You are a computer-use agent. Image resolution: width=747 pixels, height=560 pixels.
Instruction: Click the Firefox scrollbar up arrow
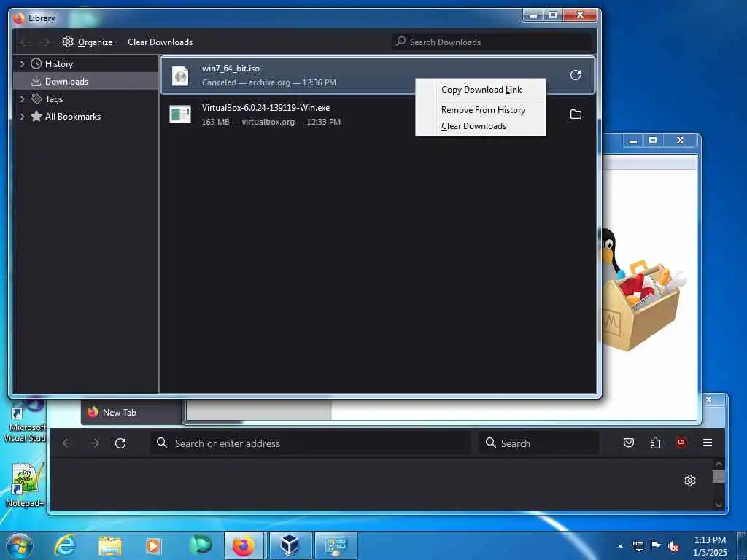[x=719, y=463]
